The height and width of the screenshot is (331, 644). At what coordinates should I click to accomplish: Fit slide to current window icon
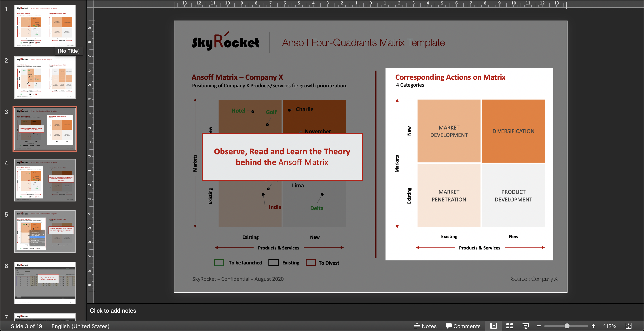pyautogui.click(x=629, y=326)
